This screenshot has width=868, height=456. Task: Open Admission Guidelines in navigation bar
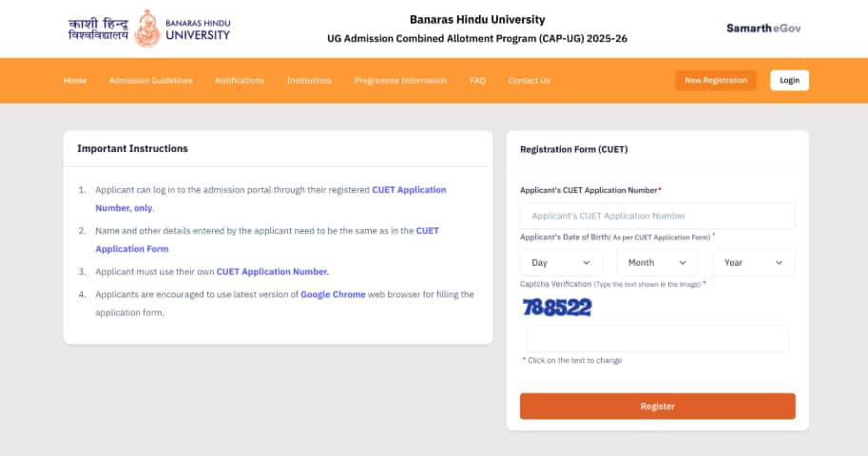pos(150,80)
